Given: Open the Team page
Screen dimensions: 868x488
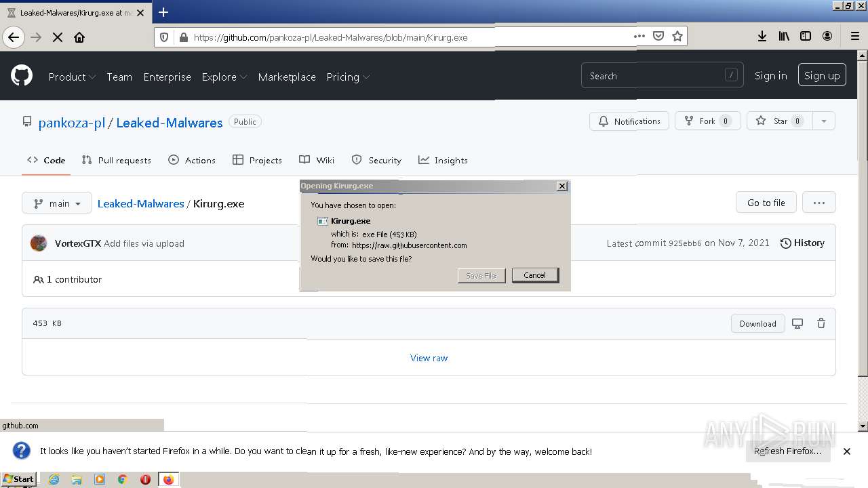Looking at the screenshot, I should [x=119, y=77].
